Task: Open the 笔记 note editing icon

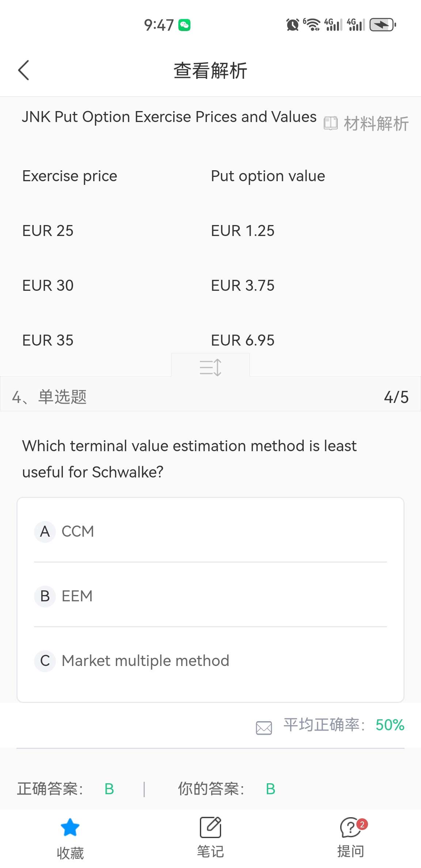Action: pos(210,827)
